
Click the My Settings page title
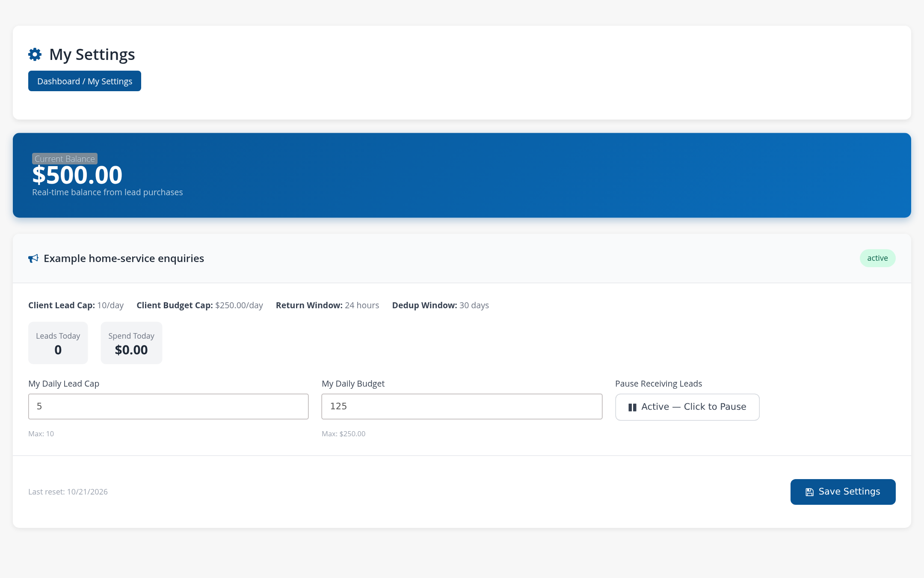tap(92, 54)
